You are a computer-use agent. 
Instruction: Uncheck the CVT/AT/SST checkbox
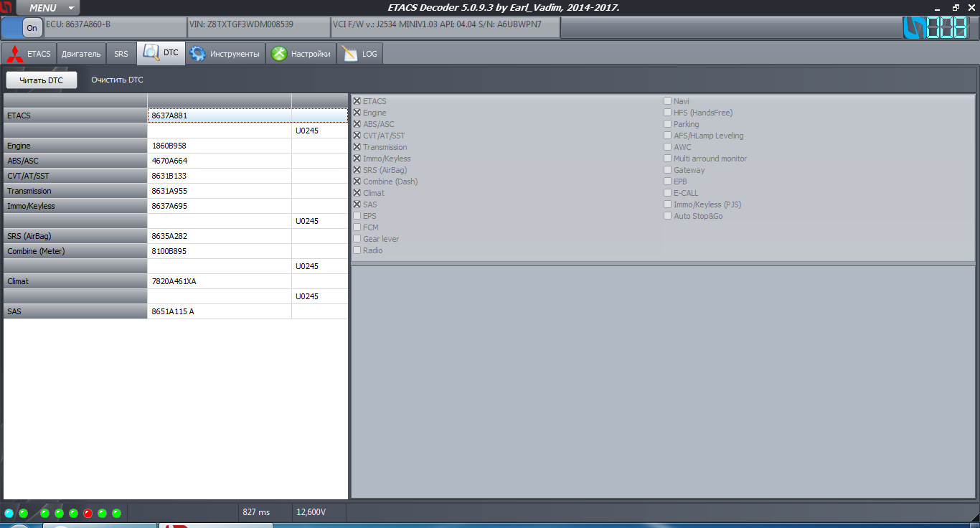coord(357,136)
